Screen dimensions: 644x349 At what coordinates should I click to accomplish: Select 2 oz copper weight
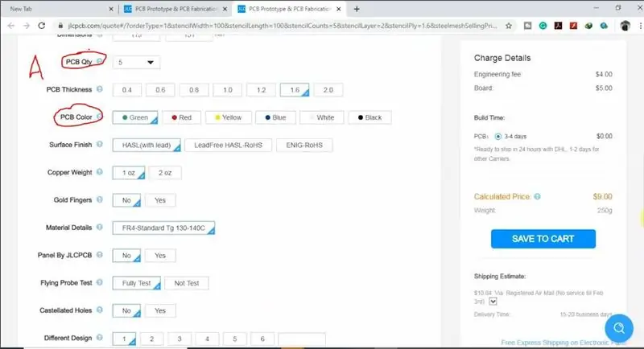point(165,173)
